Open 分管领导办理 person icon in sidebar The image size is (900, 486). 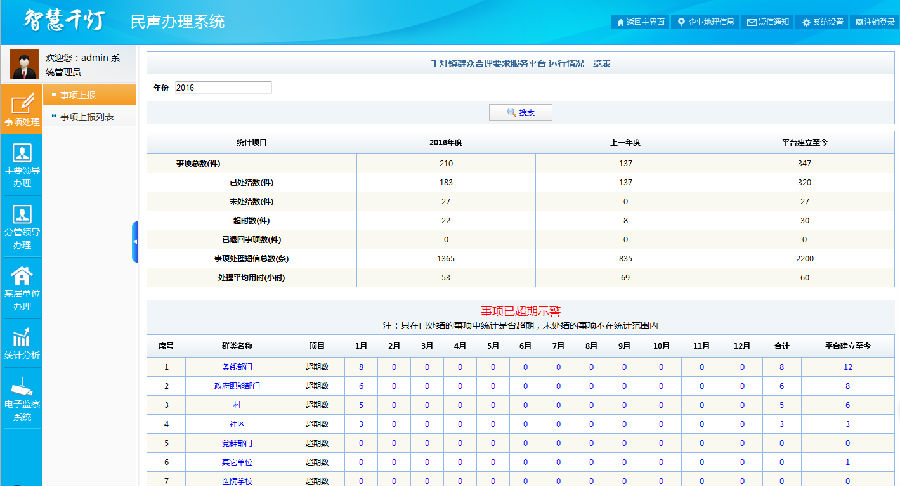[x=22, y=214]
